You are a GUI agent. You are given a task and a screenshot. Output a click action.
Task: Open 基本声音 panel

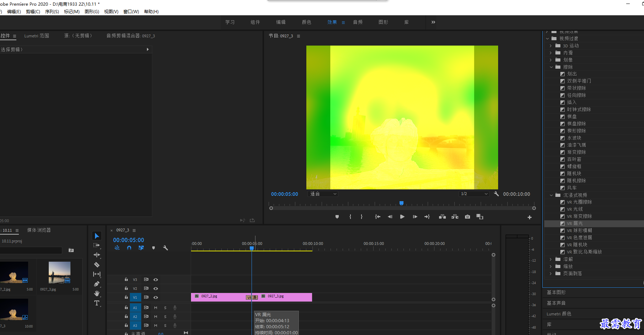[x=556, y=303]
